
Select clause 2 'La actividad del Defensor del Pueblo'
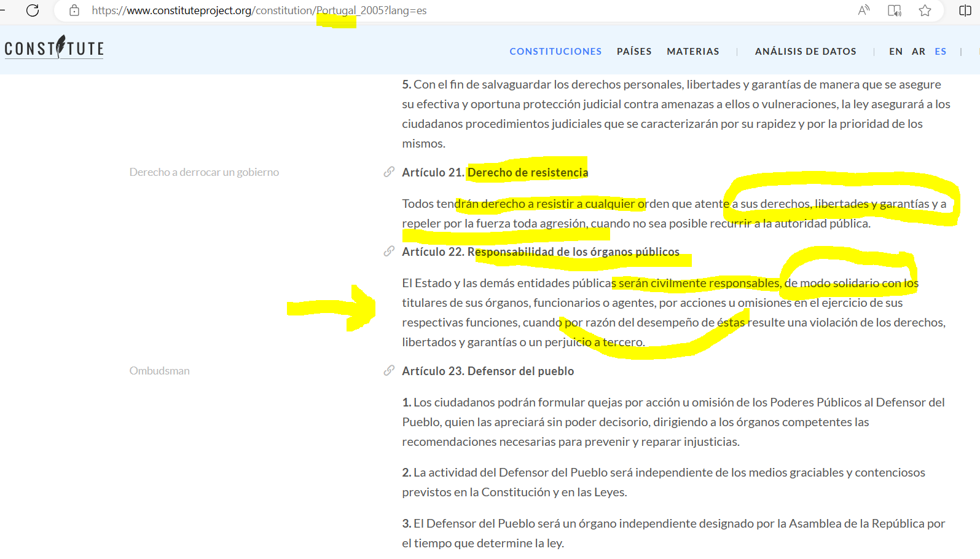point(664,482)
